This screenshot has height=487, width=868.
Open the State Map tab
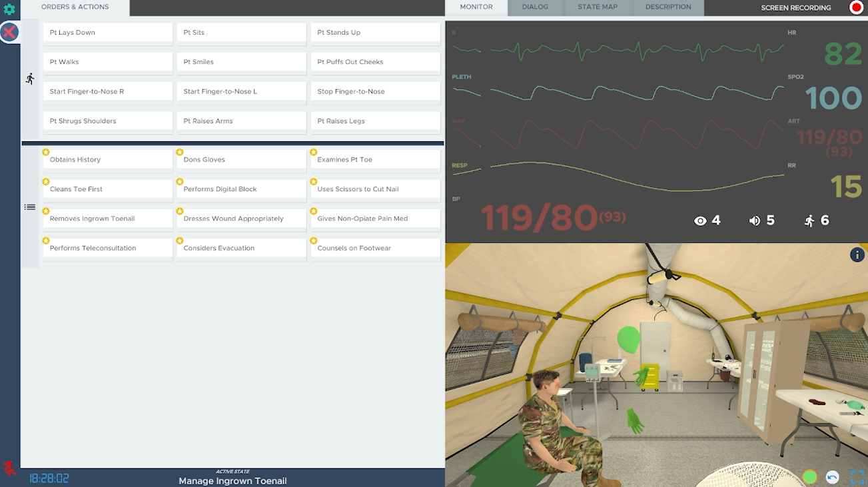point(597,7)
